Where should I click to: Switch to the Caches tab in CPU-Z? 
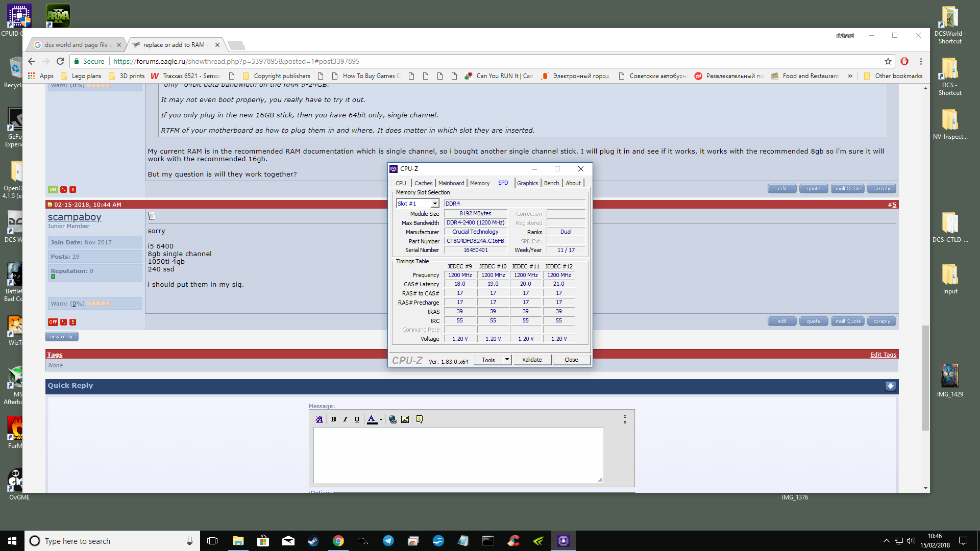point(423,183)
